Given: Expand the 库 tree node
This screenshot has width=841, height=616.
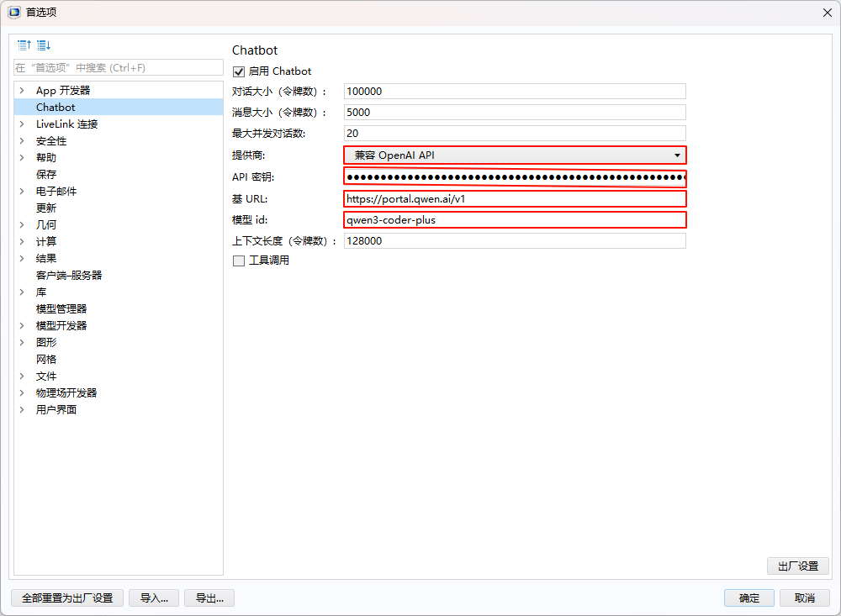Looking at the screenshot, I should tap(22, 292).
